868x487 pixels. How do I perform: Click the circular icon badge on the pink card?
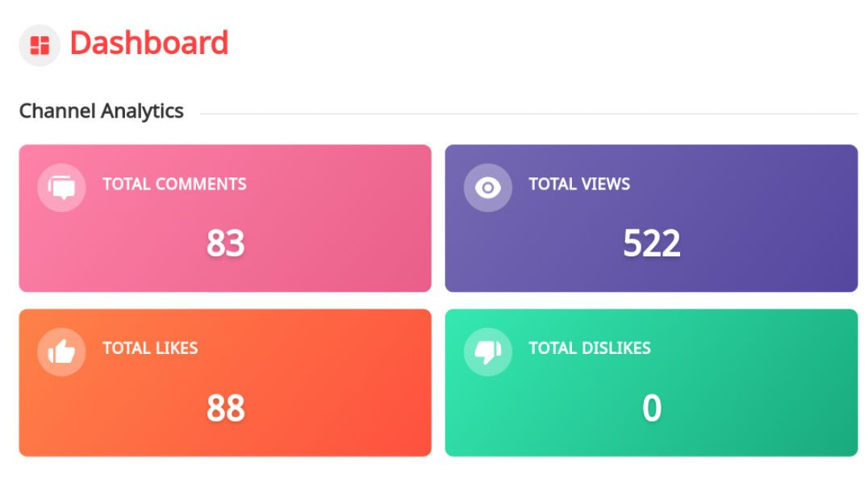click(61, 187)
